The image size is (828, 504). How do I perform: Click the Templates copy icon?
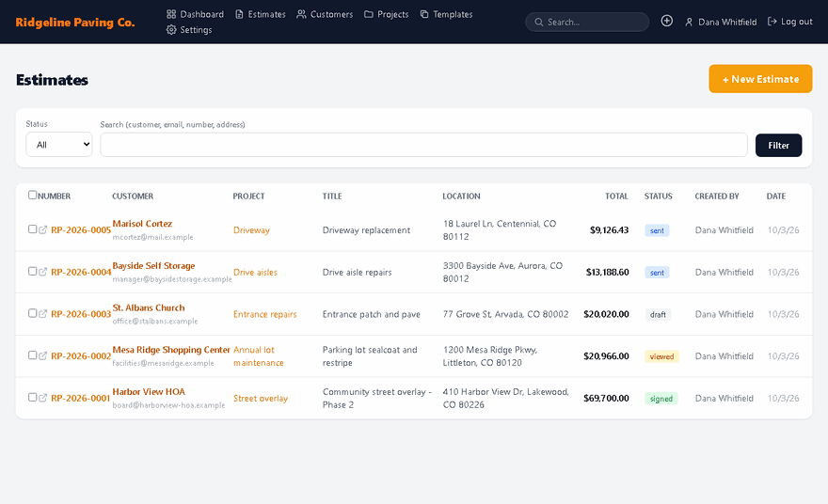click(x=424, y=14)
